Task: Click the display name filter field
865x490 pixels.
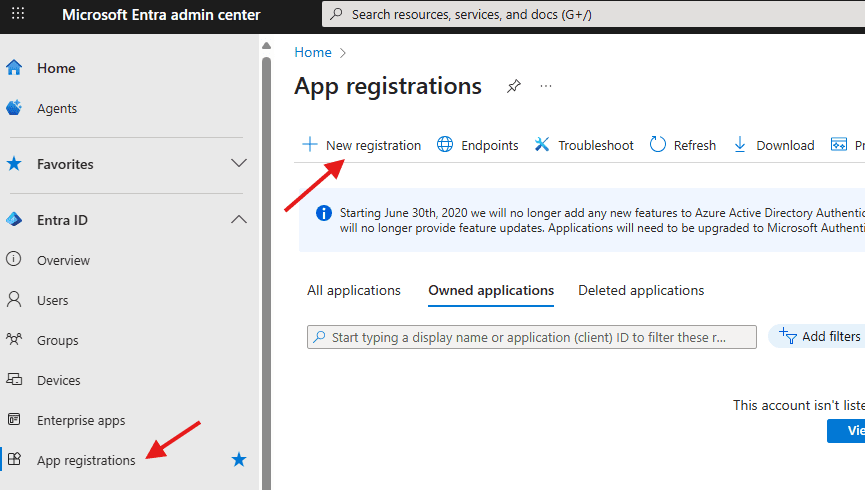Action: [x=530, y=337]
